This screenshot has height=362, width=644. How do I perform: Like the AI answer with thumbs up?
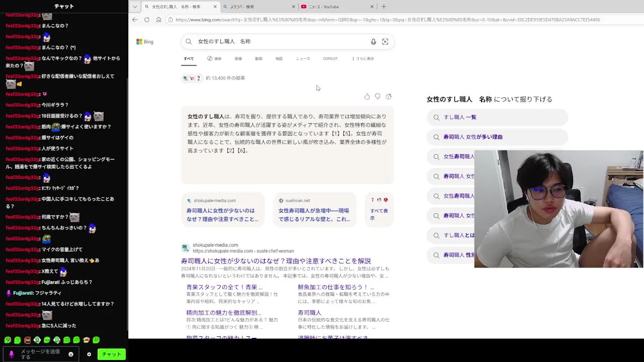pos(367,97)
